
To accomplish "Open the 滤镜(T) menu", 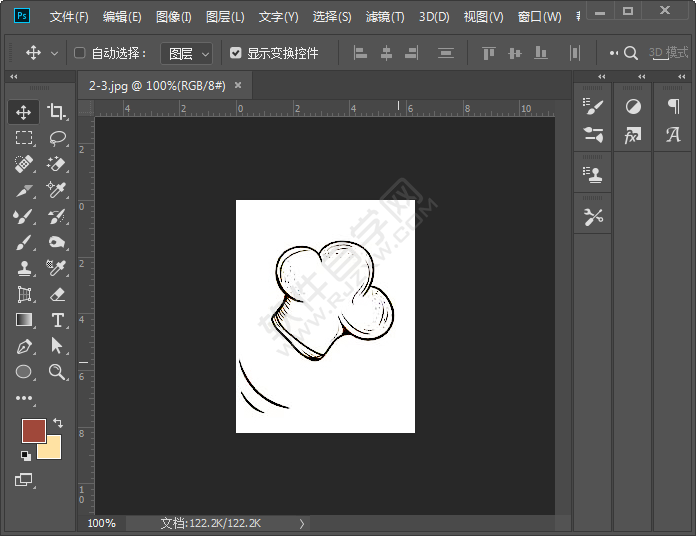I will [385, 17].
